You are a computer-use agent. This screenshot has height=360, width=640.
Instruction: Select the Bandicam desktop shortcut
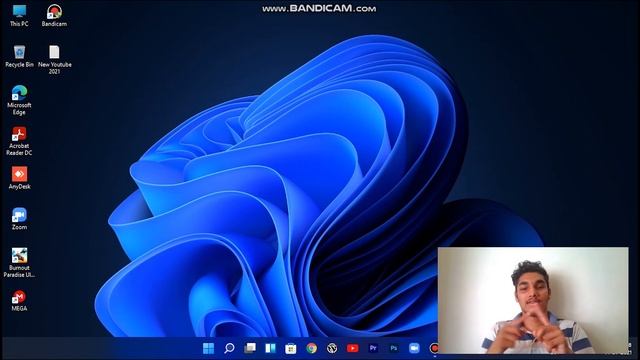54,16
